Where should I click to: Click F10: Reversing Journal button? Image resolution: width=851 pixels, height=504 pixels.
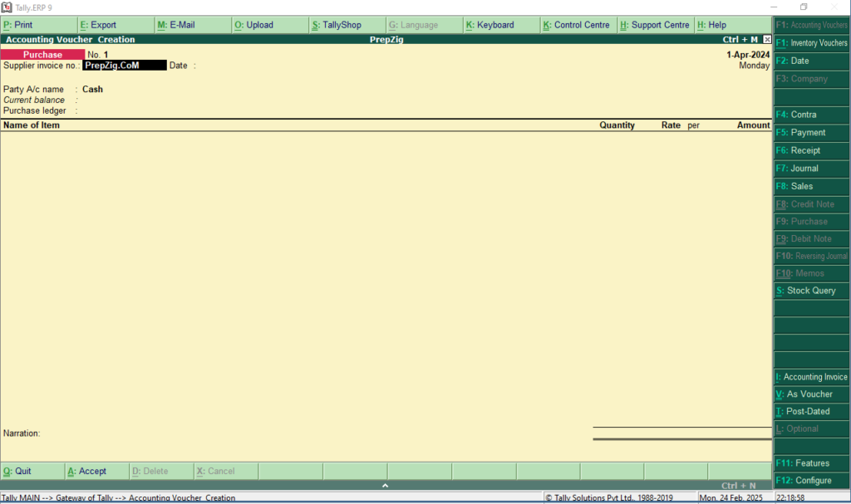pyautogui.click(x=811, y=256)
